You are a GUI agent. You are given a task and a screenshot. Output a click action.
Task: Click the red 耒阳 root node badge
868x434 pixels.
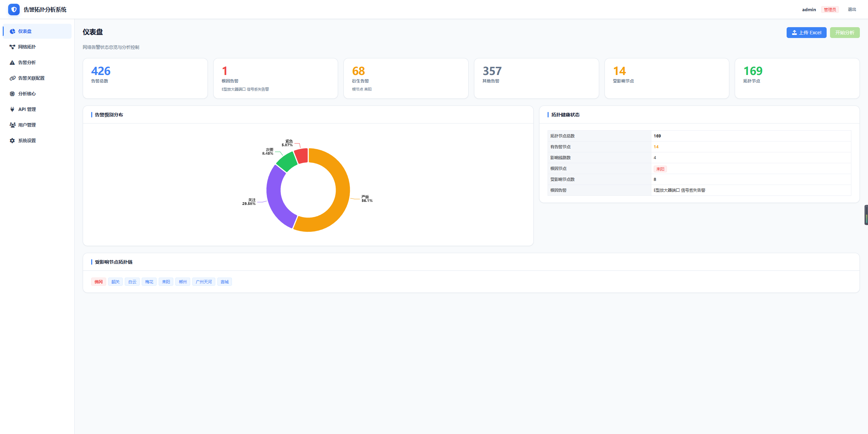660,169
